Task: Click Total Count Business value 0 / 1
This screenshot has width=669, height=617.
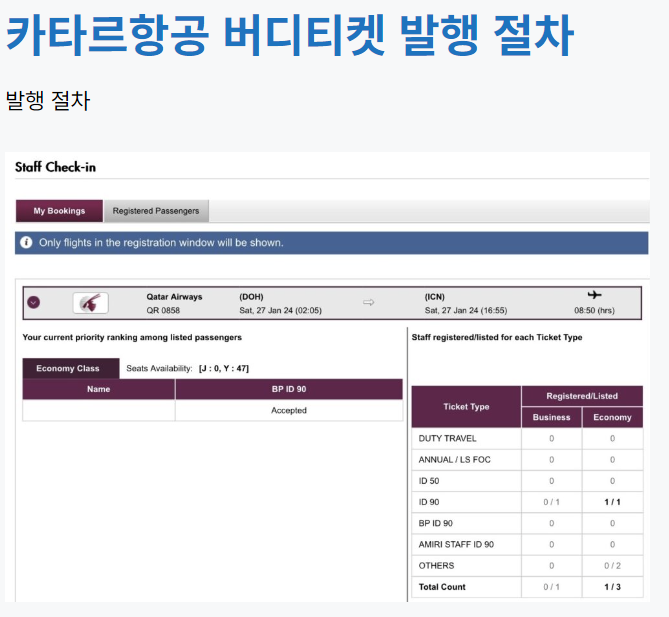Action: pyautogui.click(x=551, y=587)
